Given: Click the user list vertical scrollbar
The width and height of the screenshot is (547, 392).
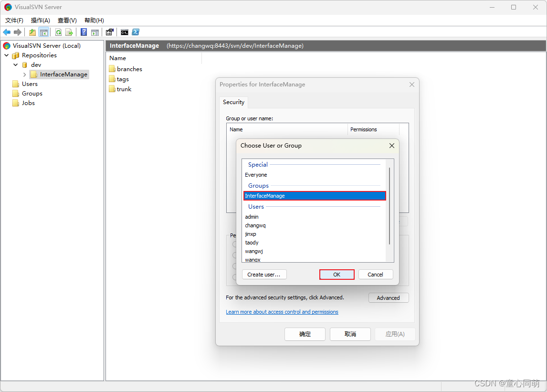Looking at the screenshot, I should [x=389, y=206].
